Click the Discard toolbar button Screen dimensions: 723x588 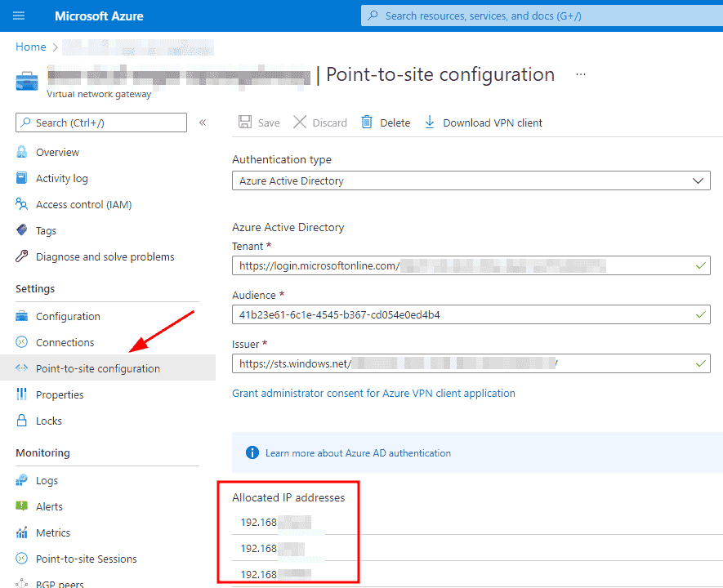320,122
